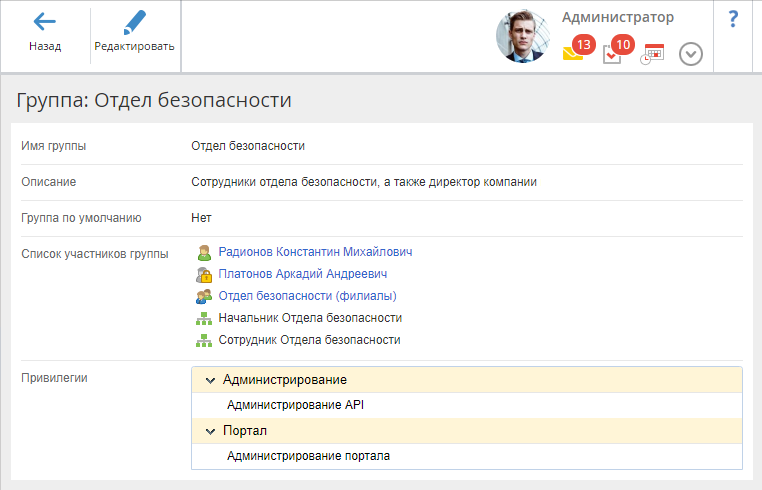762x490 pixels.
Task: Click group icon beside Отдел безопасности (филиалы)
Action: point(204,296)
